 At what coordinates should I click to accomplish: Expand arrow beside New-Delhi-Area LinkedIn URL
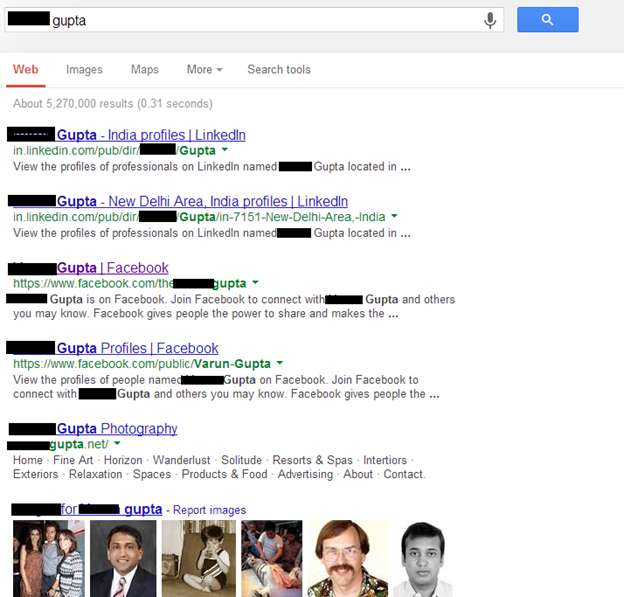coord(394,217)
